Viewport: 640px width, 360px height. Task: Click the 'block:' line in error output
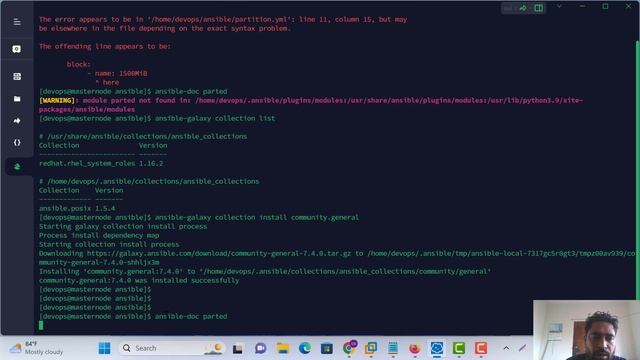coord(79,64)
